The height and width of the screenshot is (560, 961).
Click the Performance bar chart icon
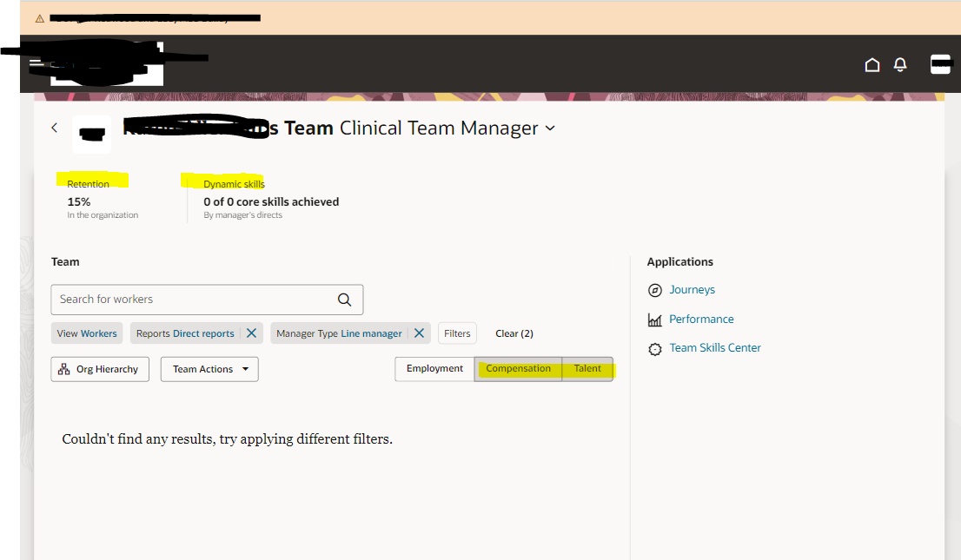(x=654, y=319)
